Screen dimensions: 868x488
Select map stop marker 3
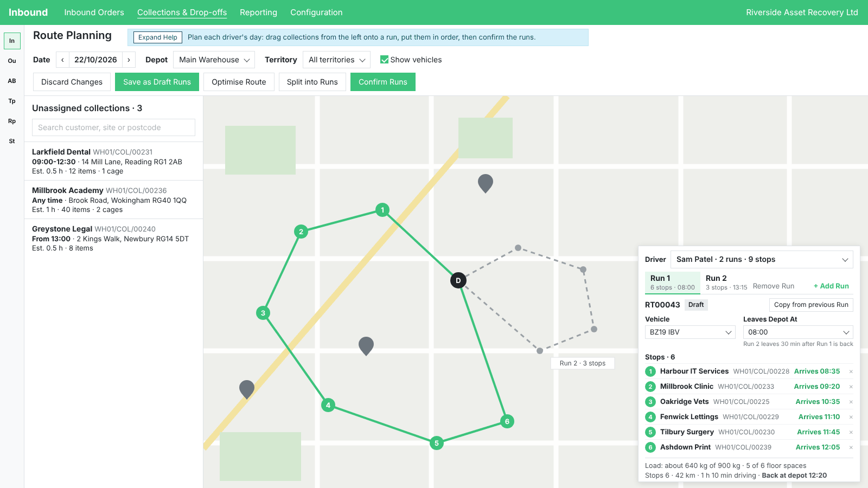pos(263,313)
